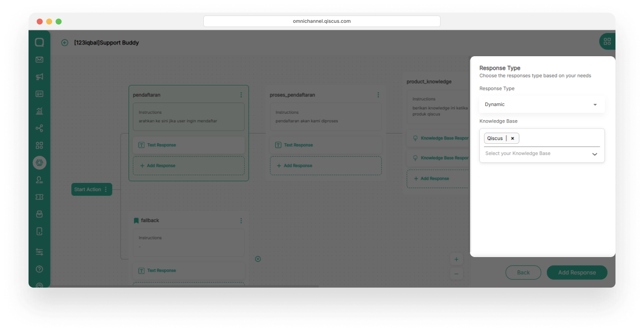Open the fallback node three-dot menu
This screenshot has height=332, width=644.
click(x=241, y=220)
